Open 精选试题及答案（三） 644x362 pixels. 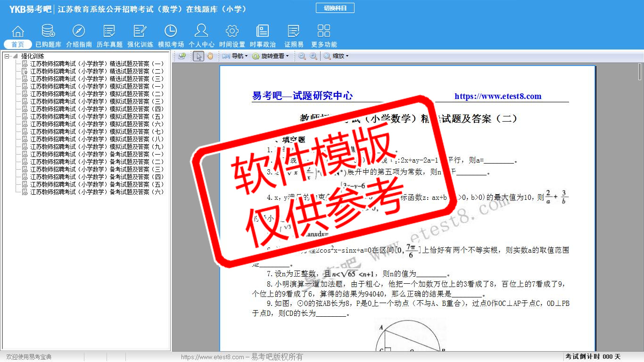(x=97, y=79)
